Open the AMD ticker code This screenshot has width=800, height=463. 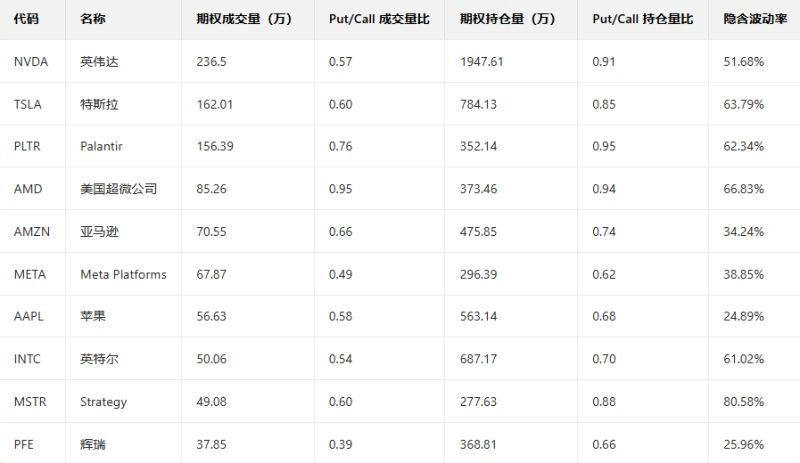(28, 188)
